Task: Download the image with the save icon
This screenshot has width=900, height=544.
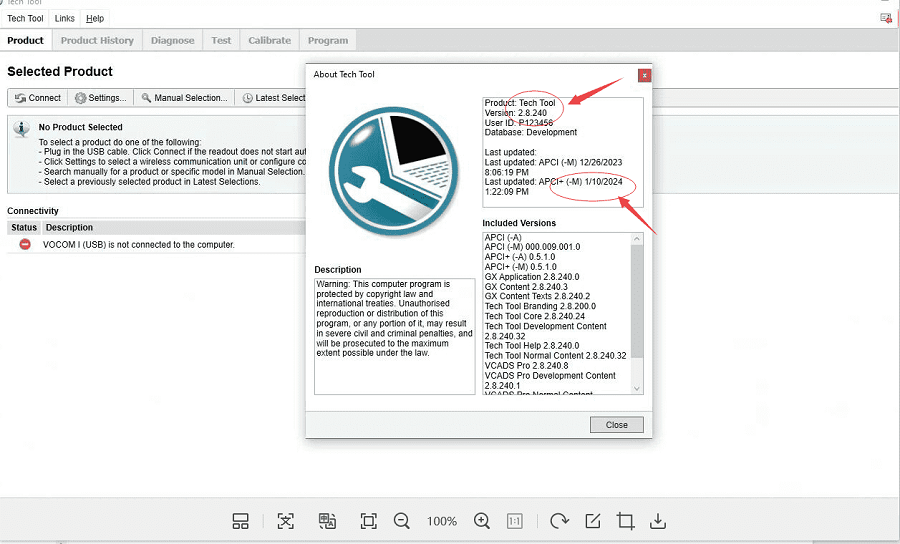Action: click(658, 521)
